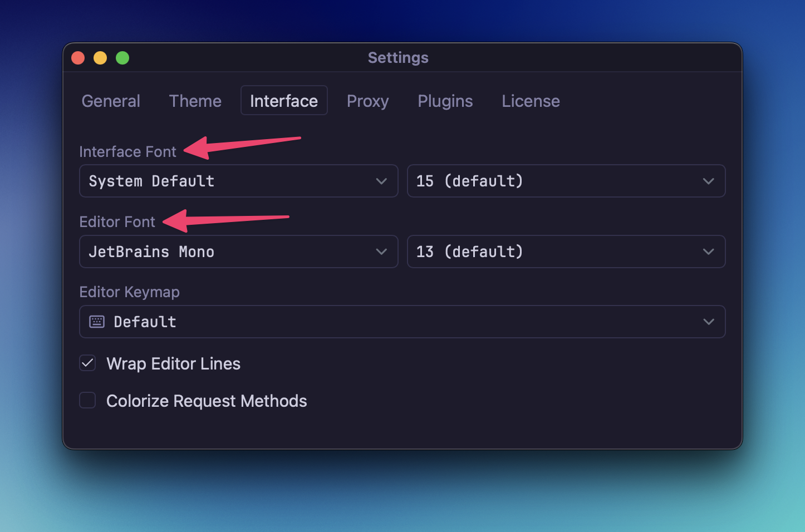The width and height of the screenshot is (805, 532).
Task: Click the active Interface tab
Action: click(284, 101)
